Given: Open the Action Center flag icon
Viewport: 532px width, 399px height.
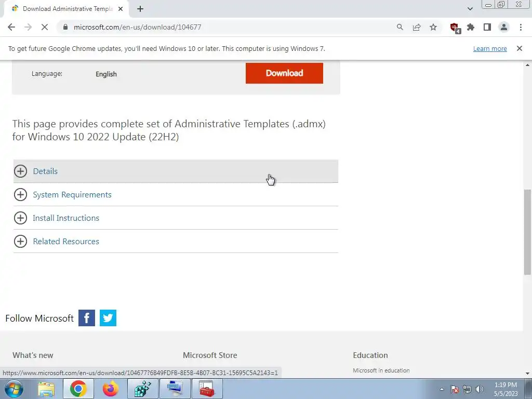Looking at the screenshot, I should point(455,389).
